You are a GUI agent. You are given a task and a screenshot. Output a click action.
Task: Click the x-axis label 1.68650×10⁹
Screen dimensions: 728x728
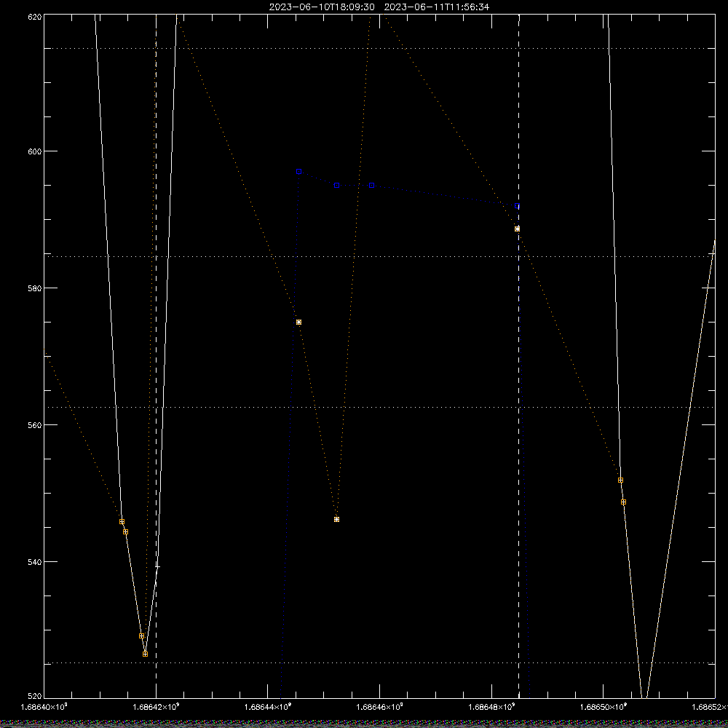coord(604,707)
